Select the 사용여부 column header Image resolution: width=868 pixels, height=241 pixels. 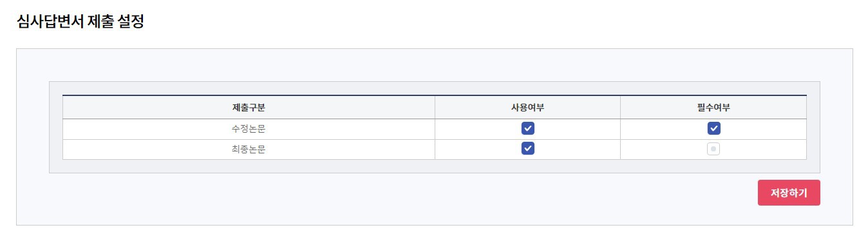coord(527,108)
